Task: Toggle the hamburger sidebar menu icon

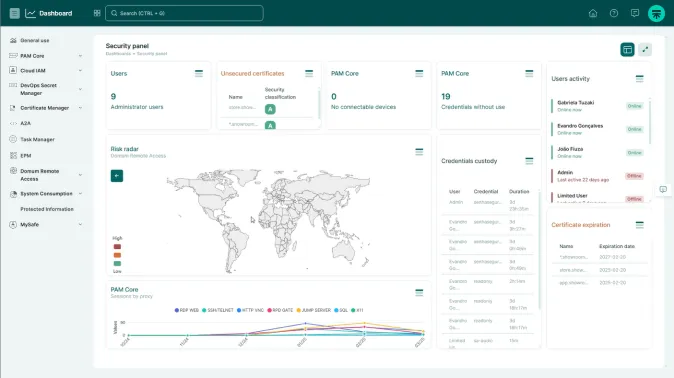Action: pyautogui.click(x=15, y=13)
